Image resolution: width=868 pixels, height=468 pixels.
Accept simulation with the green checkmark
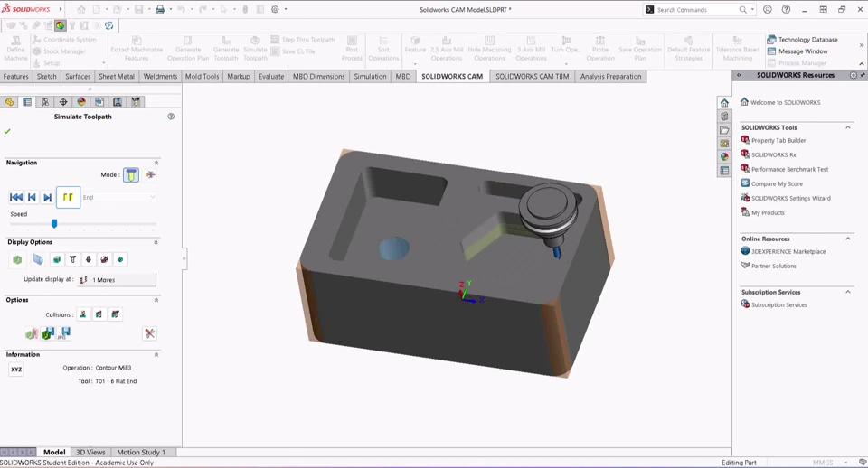tap(7, 131)
